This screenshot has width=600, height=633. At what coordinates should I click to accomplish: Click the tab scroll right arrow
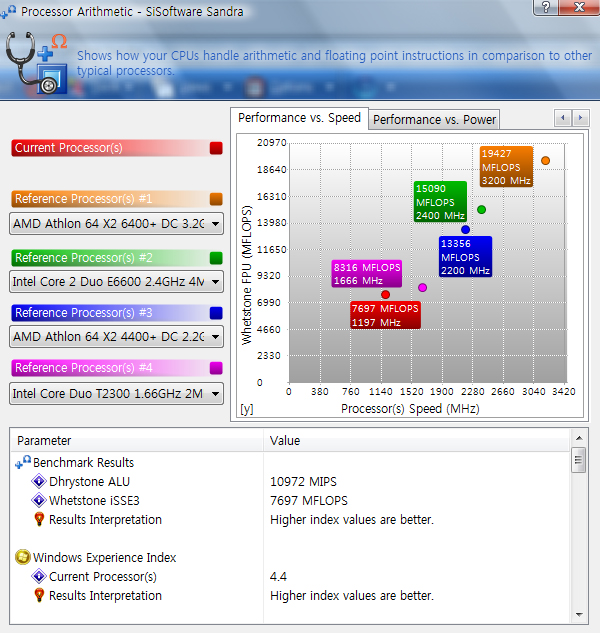pyautogui.click(x=581, y=118)
